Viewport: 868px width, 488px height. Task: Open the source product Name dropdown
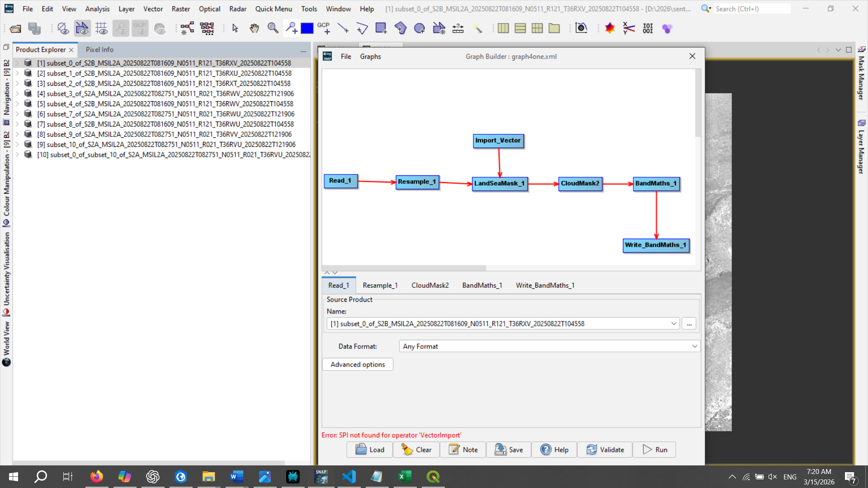point(674,324)
